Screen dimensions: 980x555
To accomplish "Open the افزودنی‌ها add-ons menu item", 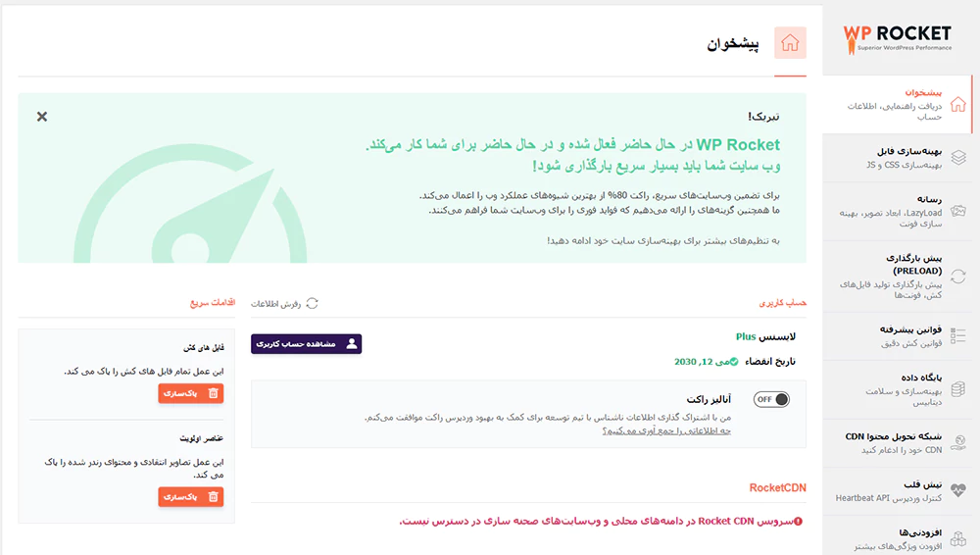I will [x=898, y=536].
